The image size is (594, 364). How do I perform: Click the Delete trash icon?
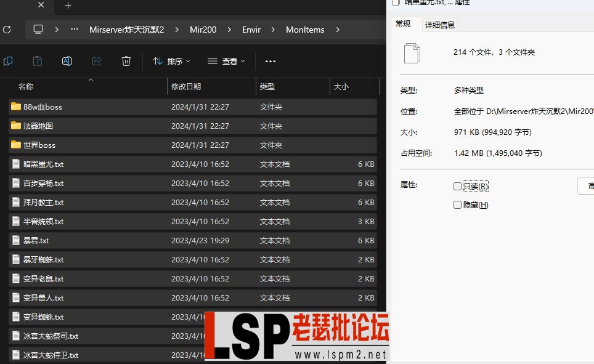(126, 61)
